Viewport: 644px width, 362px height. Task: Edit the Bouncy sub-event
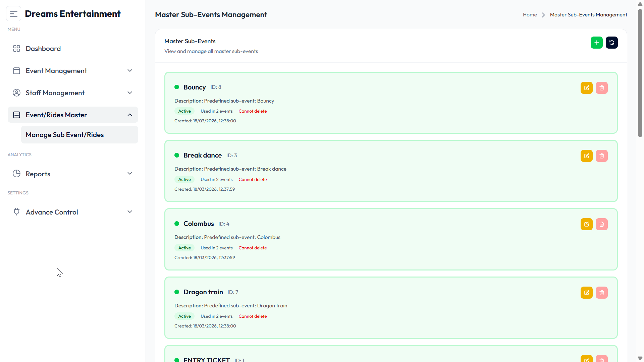[x=586, y=88]
